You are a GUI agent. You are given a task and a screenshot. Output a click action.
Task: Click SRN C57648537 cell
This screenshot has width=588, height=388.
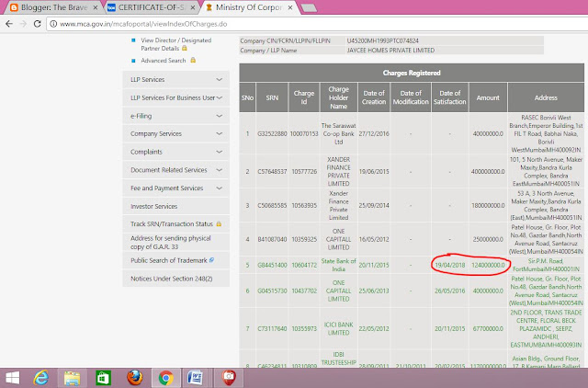(272, 172)
